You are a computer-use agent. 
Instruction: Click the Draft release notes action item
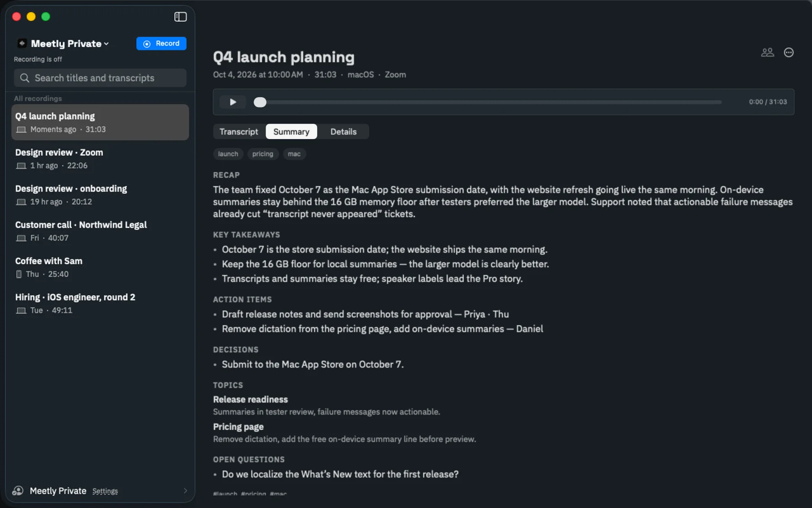[x=365, y=314]
